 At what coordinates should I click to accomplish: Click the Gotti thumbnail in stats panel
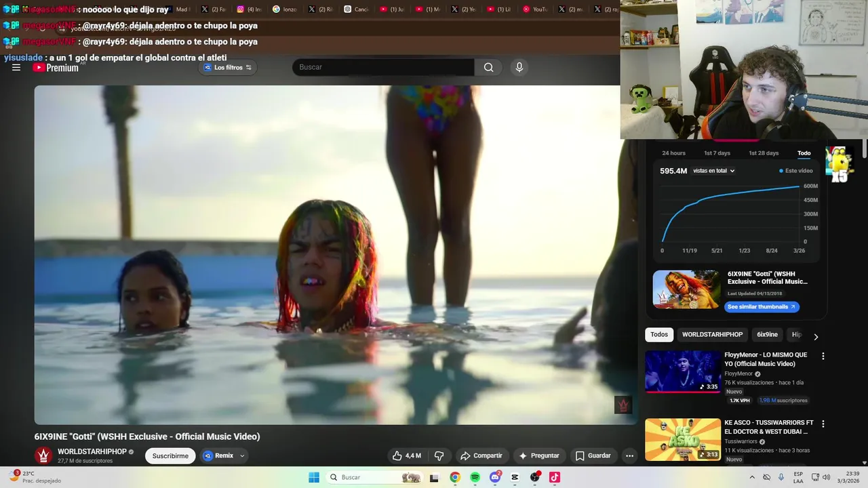point(686,289)
